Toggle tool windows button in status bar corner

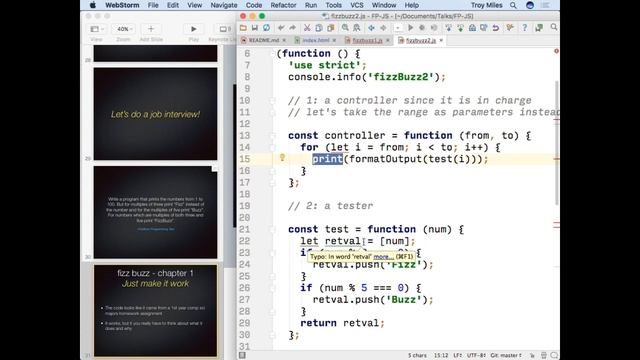point(242,356)
